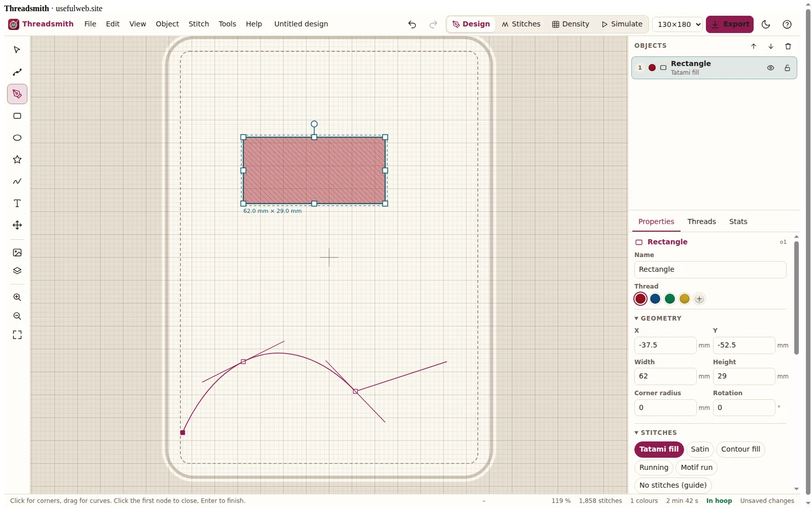Open the import image tool

point(17,252)
